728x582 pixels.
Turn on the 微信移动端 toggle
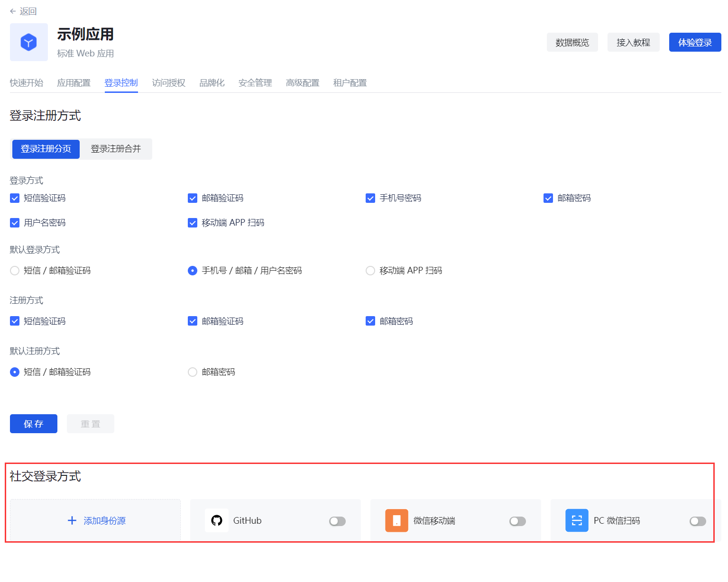point(517,521)
